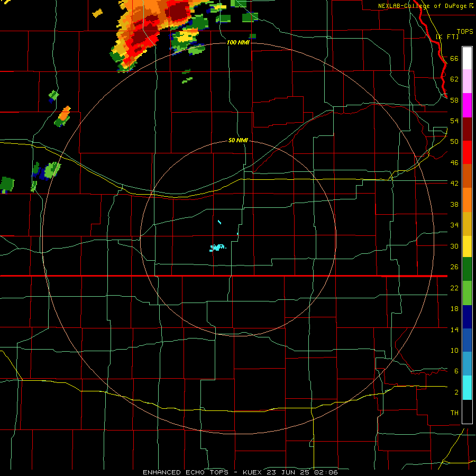Click the '66' scale value
The height and width of the screenshot is (476, 476).
click(454, 58)
